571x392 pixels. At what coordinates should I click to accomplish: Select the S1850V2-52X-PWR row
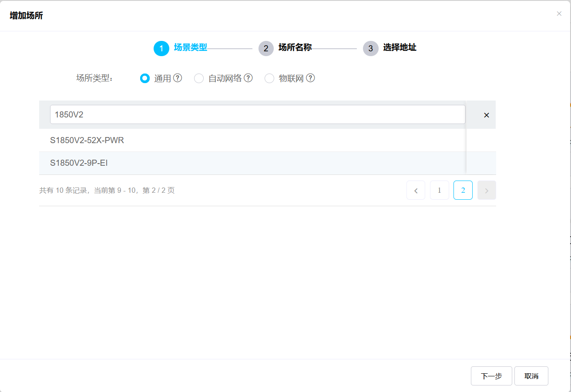(x=267, y=140)
